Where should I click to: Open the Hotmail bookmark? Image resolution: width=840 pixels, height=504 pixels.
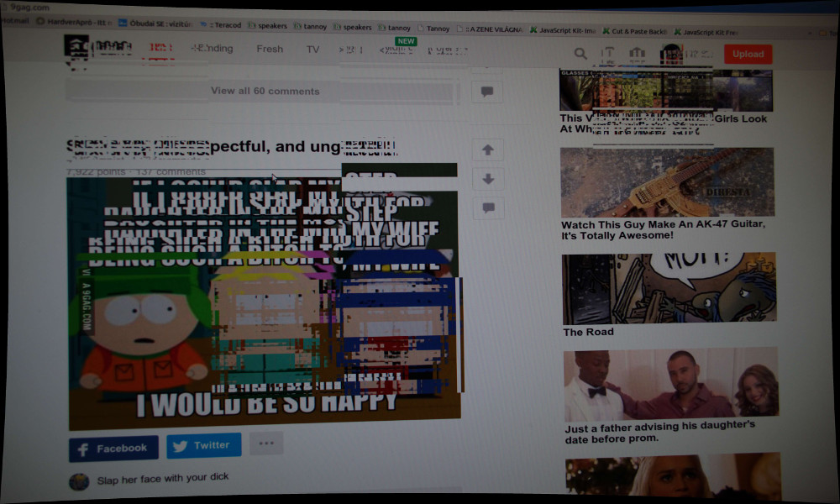point(15,21)
